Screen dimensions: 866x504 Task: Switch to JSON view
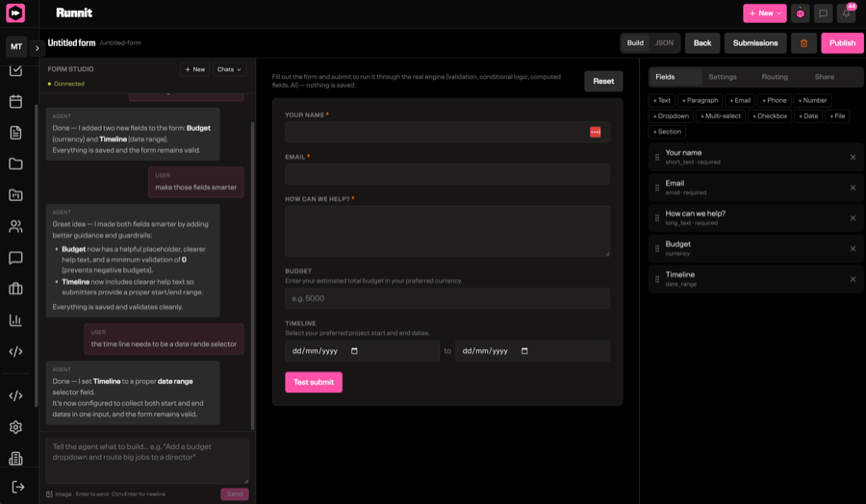664,43
